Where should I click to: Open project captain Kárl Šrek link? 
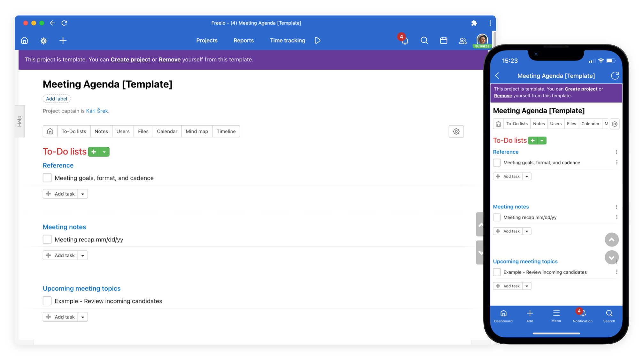tap(97, 111)
